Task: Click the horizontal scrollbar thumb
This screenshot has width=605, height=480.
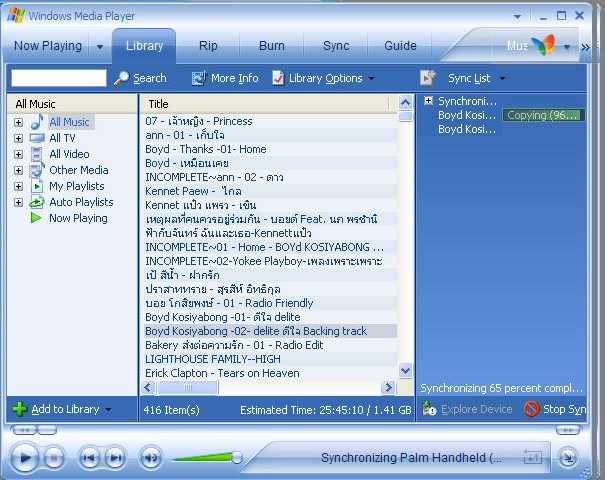Action: tap(187, 387)
